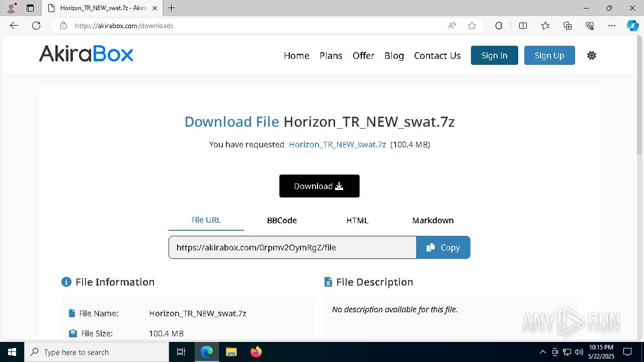Screen dimensions: 644x362
Task: Open Favorites list icon
Action: tap(545, 26)
